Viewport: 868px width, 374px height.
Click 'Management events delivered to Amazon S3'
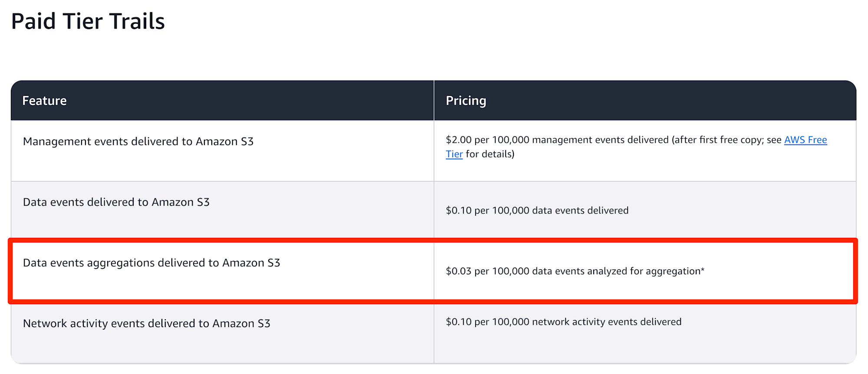[x=138, y=141]
